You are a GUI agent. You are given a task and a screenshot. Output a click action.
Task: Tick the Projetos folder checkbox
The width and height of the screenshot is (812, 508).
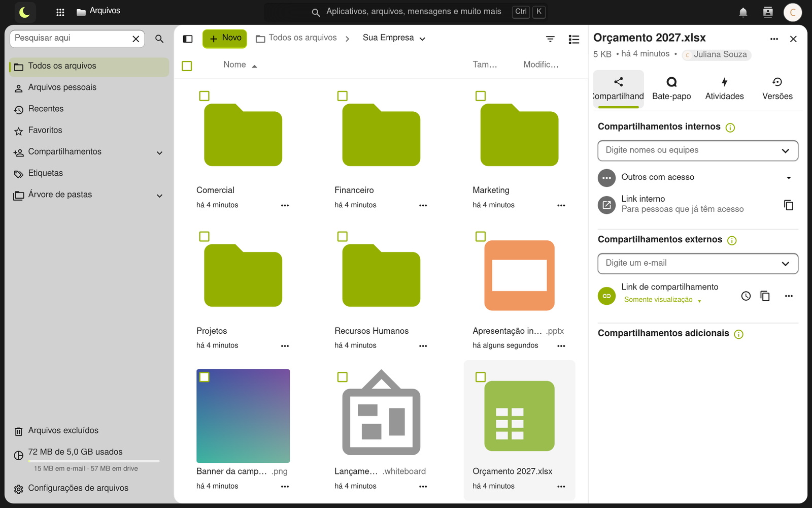(204, 236)
